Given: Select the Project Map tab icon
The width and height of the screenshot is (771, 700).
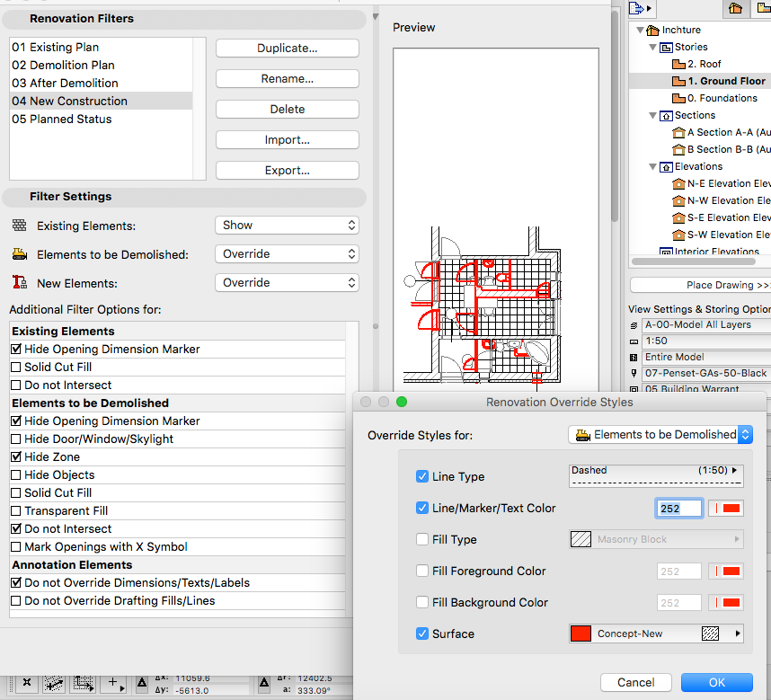Looking at the screenshot, I should point(735,8).
